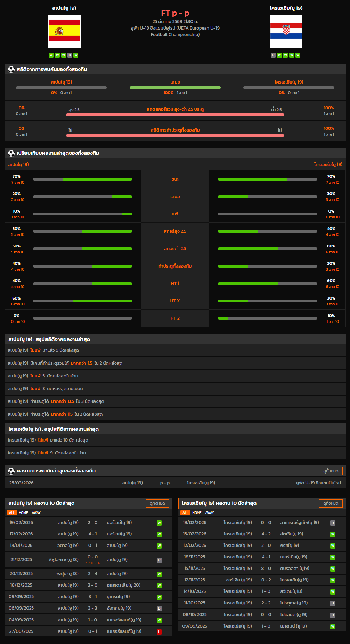Click the Spain U19 flag image
Image resolution: width=350 pixels, height=644 pixels.
pos(64,31)
